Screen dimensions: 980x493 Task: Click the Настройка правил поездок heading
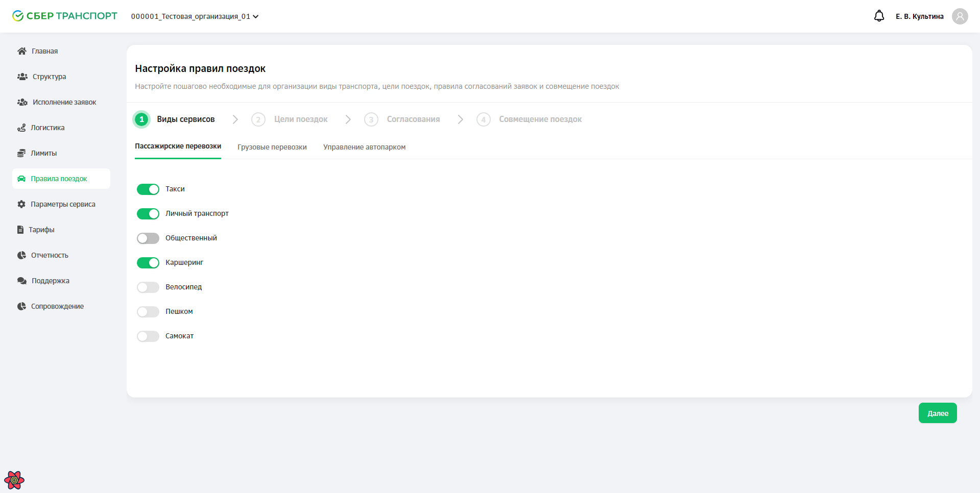point(200,68)
